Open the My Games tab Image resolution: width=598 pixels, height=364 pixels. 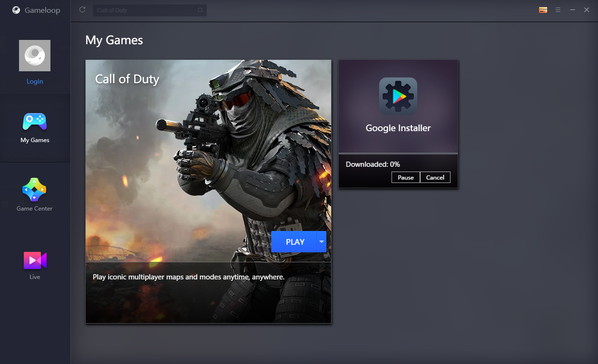pos(35,128)
